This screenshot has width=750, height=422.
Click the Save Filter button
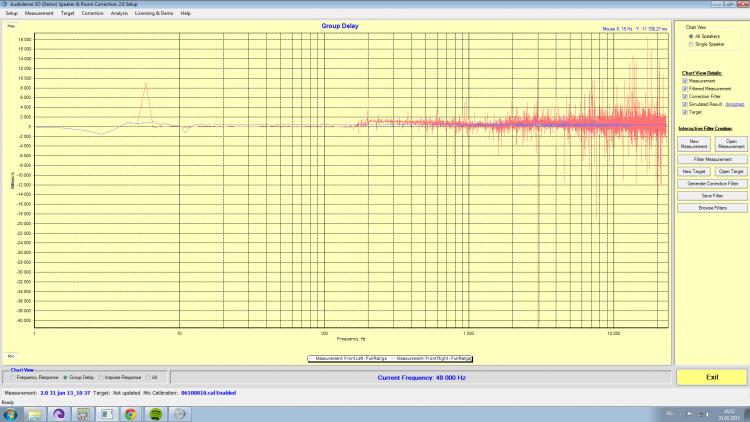712,196
